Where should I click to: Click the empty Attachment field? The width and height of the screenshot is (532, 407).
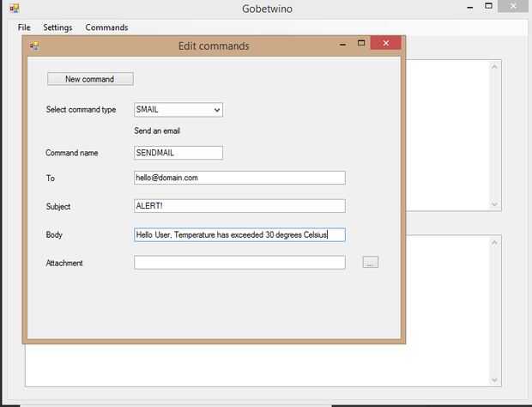click(239, 263)
